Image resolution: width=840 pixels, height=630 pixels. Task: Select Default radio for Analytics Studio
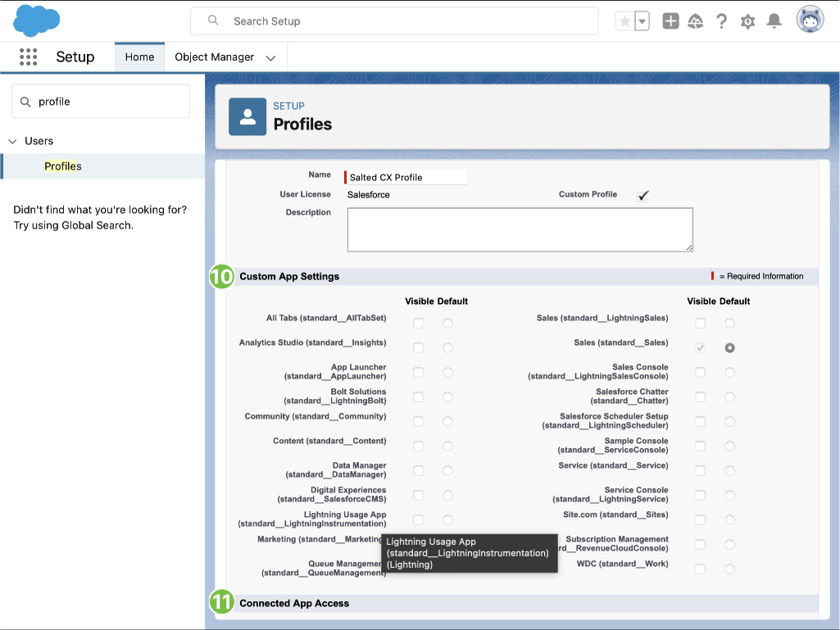click(x=447, y=347)
